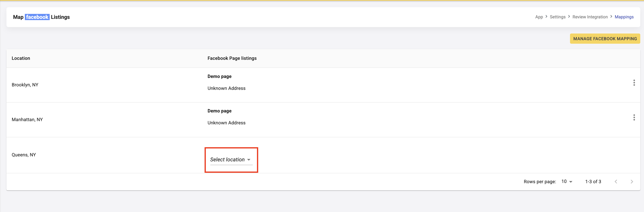Click the Location column header
Screen dimensions: 644x212
[21, 58]
